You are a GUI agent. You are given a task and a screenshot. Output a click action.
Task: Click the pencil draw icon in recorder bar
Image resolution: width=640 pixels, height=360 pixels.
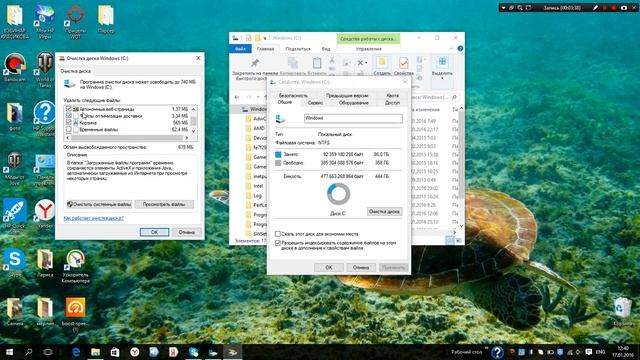(596, 7)
